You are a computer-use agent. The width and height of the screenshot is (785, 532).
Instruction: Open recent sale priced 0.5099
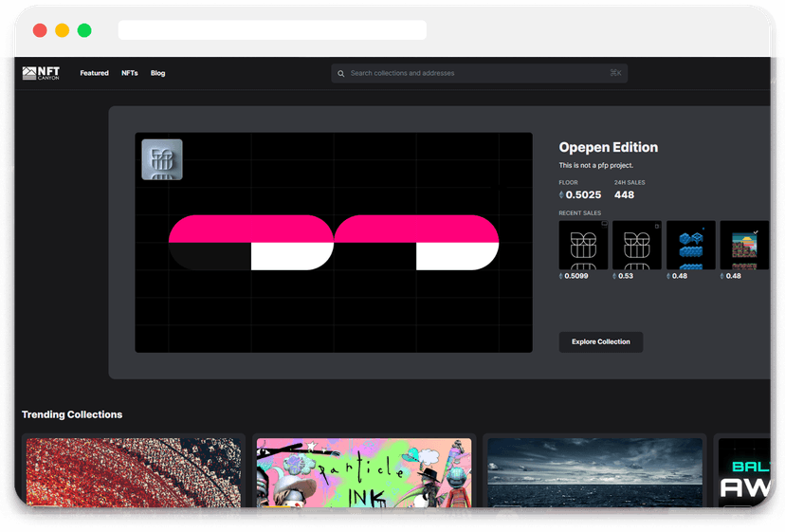click(x=583, y=246)
